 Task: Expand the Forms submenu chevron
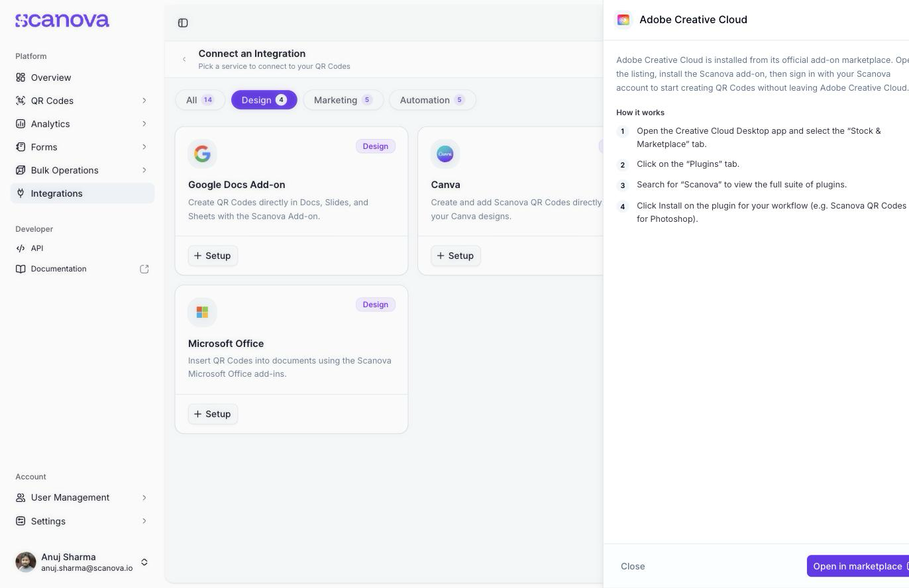pyautogui.click(x=144, y=147)
